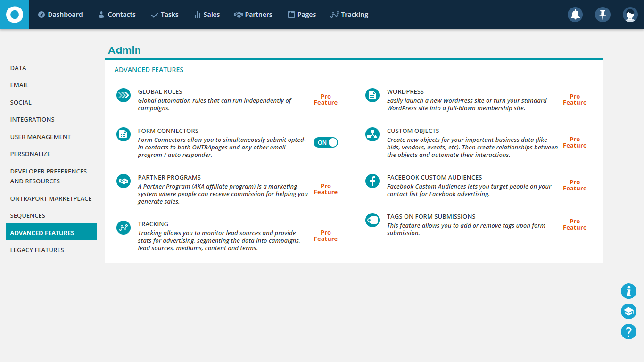Screen dimensions: 644x362
Task: Open the Contacts menu
Action: pos(117,15)
